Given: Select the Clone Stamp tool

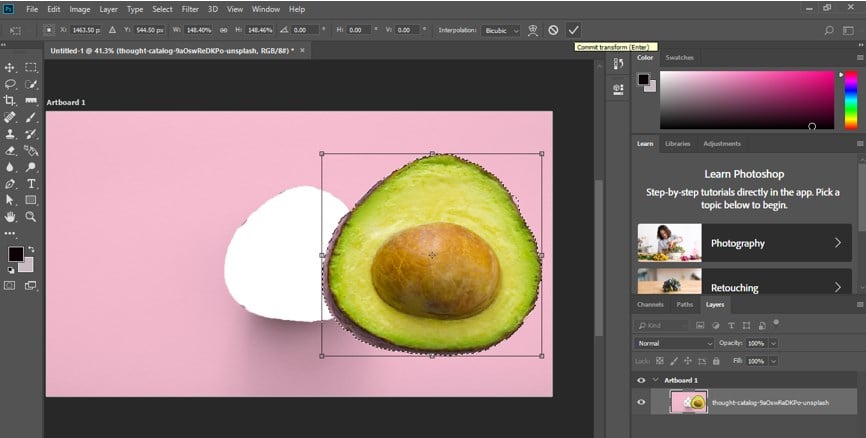Looking at the screenshot, I should 10,134.
